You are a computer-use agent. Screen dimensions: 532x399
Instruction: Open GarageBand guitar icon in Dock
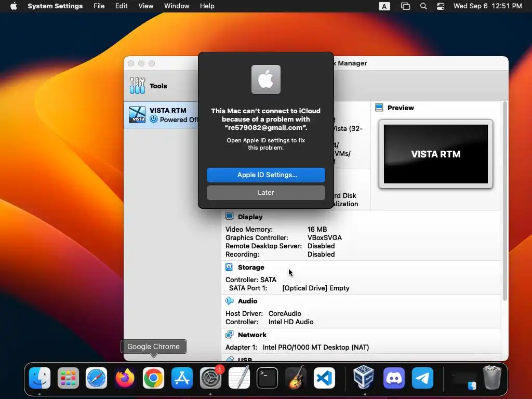296,378
